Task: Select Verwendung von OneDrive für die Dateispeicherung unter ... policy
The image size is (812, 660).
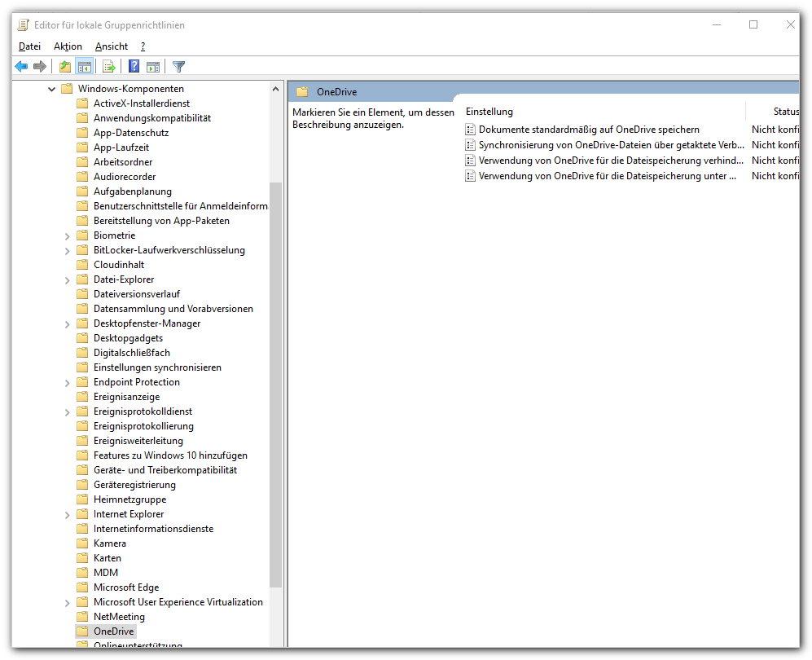Action: click(608, 176)
